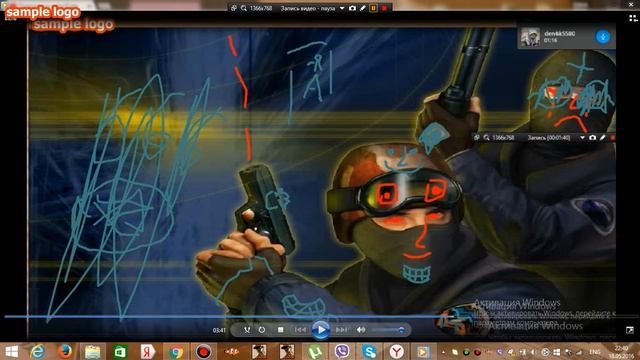Click the move handle icon in top recorder toolbar
Image resolution: width=640 pixels, height=360 pixels.
pos(234,8)
